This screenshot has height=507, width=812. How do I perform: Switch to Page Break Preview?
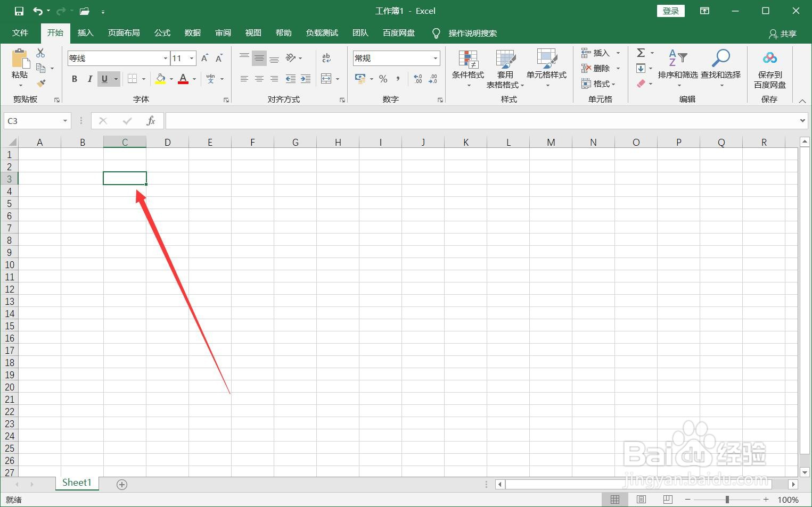(x=668, y=500)
